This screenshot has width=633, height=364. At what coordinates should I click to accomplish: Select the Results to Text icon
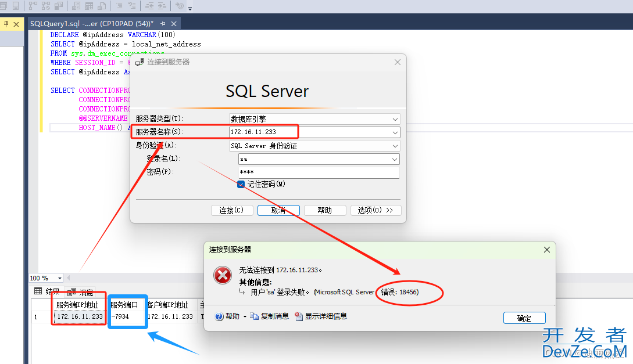(76, 6)
